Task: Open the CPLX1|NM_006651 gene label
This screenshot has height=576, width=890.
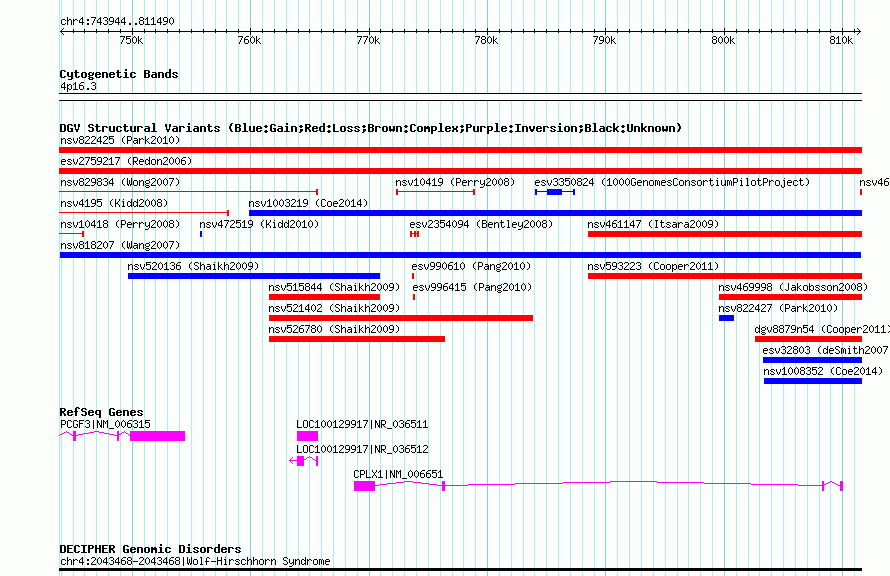Action: click(398, 474)
